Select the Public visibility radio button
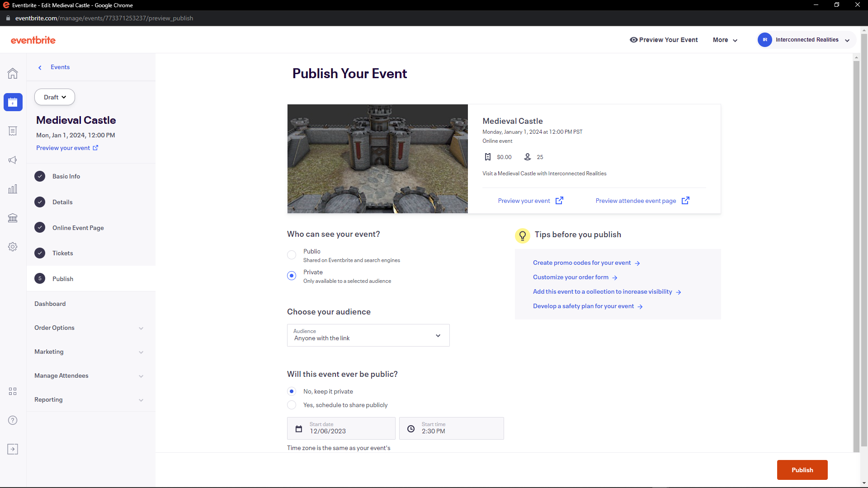868x488 pixels. click(292, 255)
